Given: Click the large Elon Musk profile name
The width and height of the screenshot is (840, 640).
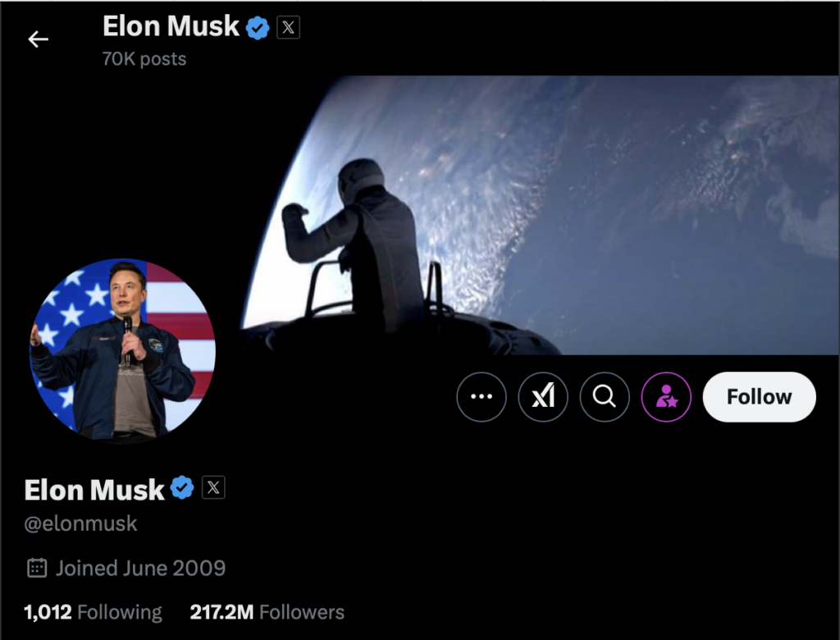Looking at the screenshot, I should click(x=94, y=489).
